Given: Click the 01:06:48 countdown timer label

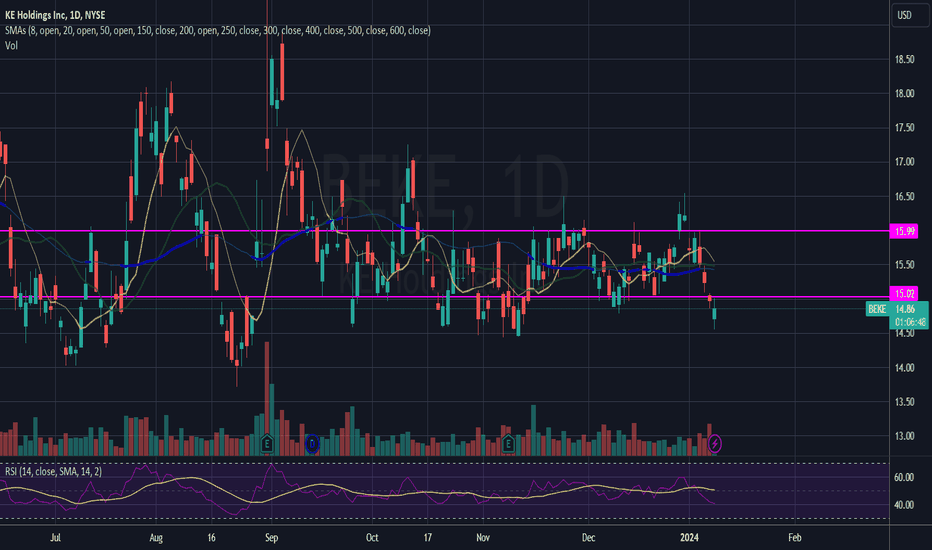Looking at the screenshot, I should [x=910, y=322].
